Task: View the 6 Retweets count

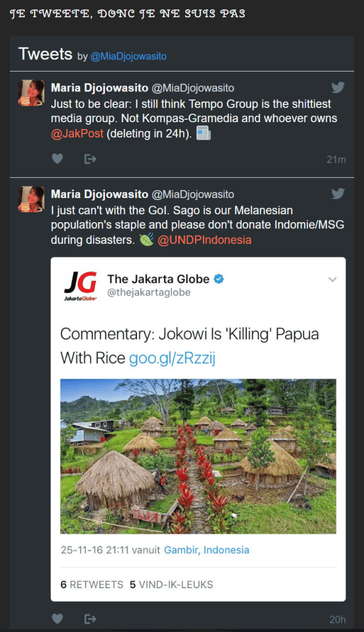Action: tap(92, 584)
